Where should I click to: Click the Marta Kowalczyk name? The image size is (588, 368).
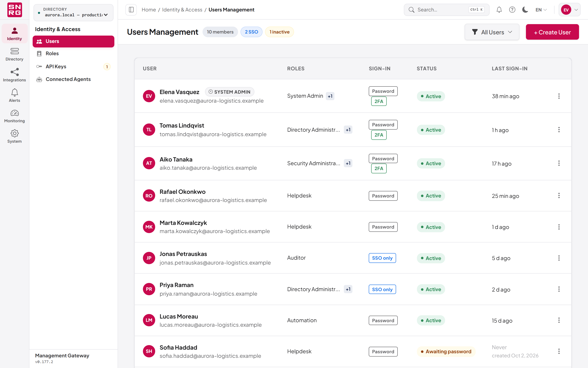[x=183, y=223]
